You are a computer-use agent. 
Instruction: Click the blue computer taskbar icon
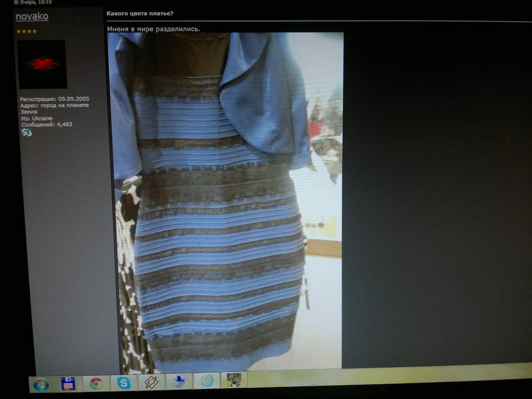(x=179, y=381)
